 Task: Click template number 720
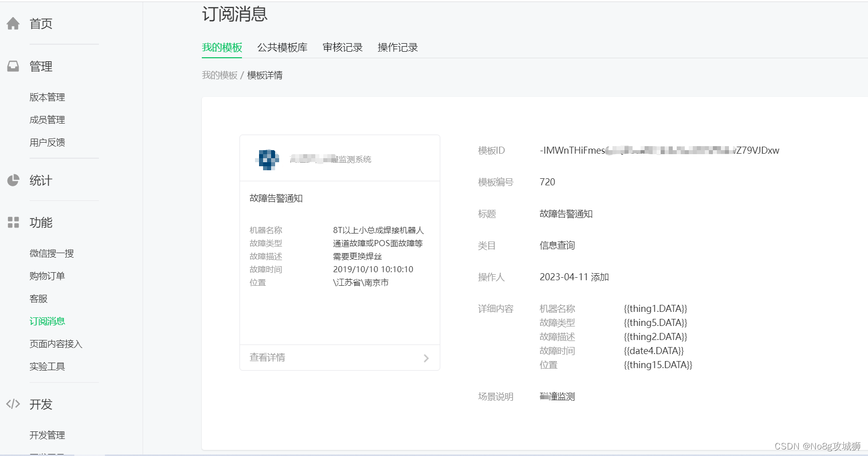click(x=547, y=182)
